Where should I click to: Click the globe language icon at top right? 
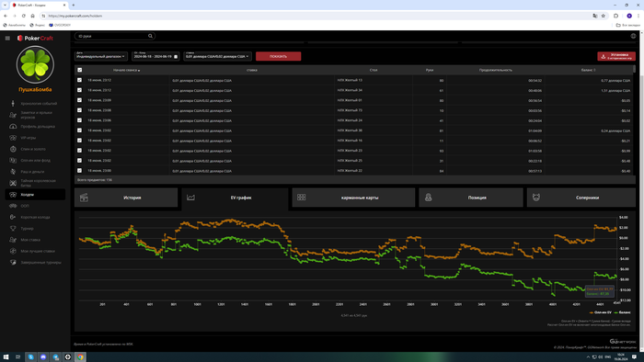pos(633,36)
